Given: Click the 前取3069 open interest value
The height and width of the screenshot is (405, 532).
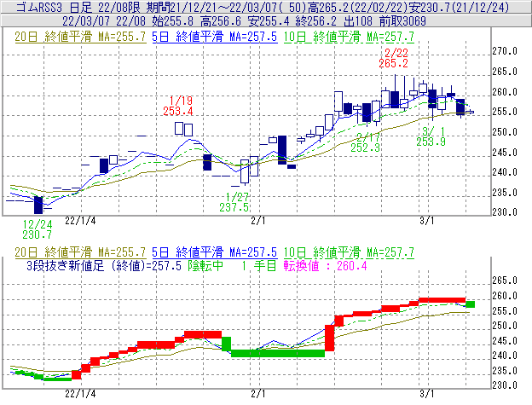Looking at the screenshot, I should [x=402, y=21].
